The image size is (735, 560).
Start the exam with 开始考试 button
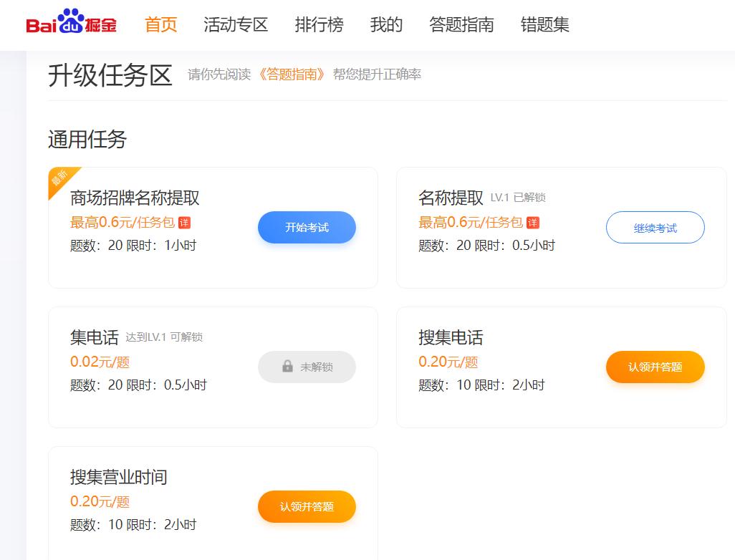[307, 227]
